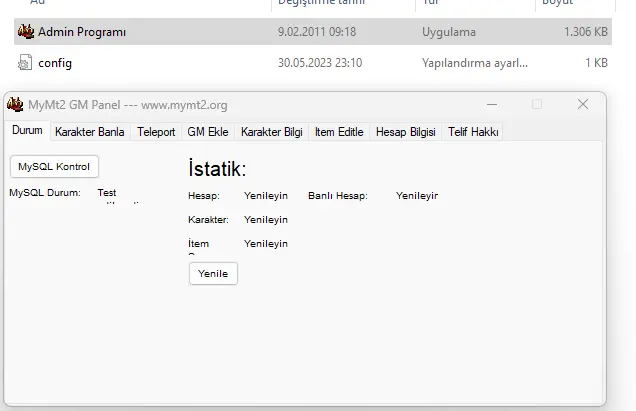Click the date 30.05.2023 23:10
The width and height of the screenshot is (636, 411).
click(320, 63)
